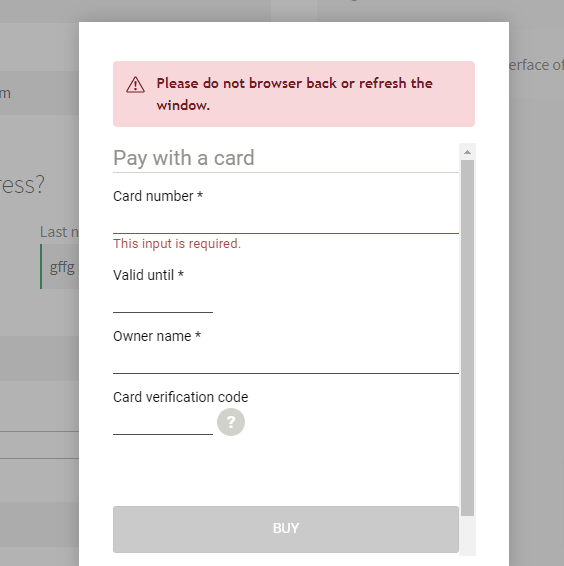Image resolution: width=564 pixels, height=566 pixels.
Task: Click the dimmed 'ess?' heading behind the dialog
Action: pos(22,184)
